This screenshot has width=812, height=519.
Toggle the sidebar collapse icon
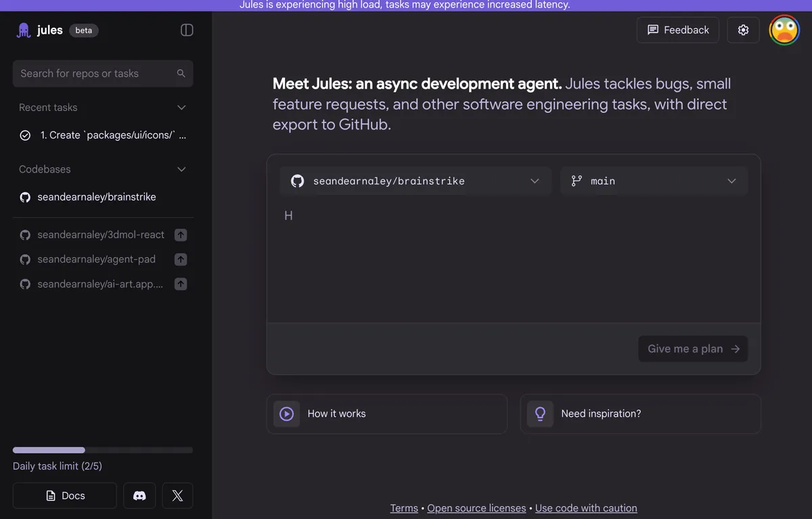(x=187, y=30)
